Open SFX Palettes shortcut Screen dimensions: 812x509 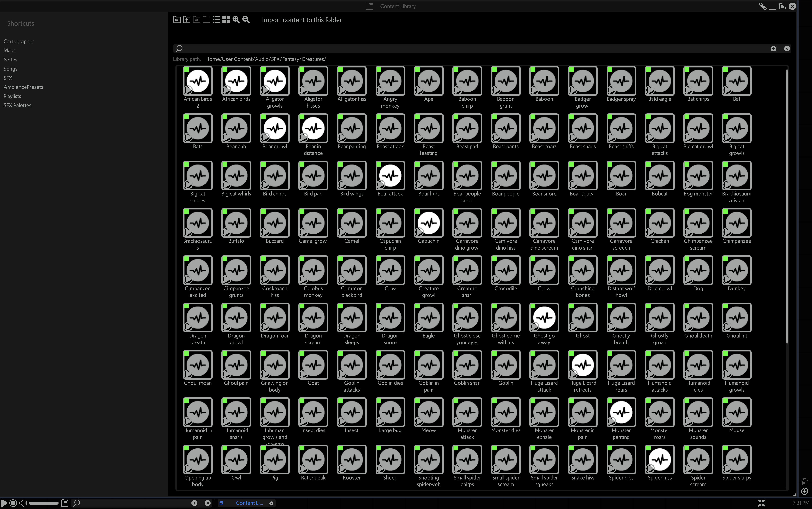point(17,105)
